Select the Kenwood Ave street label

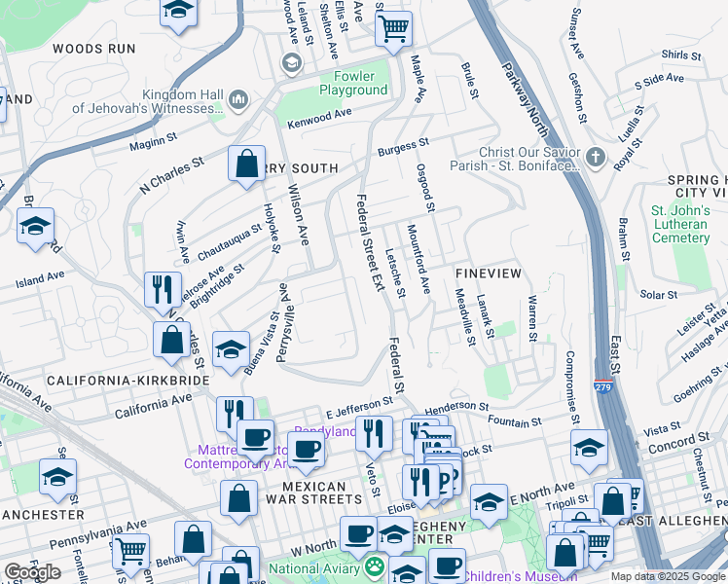click(319, 119)
